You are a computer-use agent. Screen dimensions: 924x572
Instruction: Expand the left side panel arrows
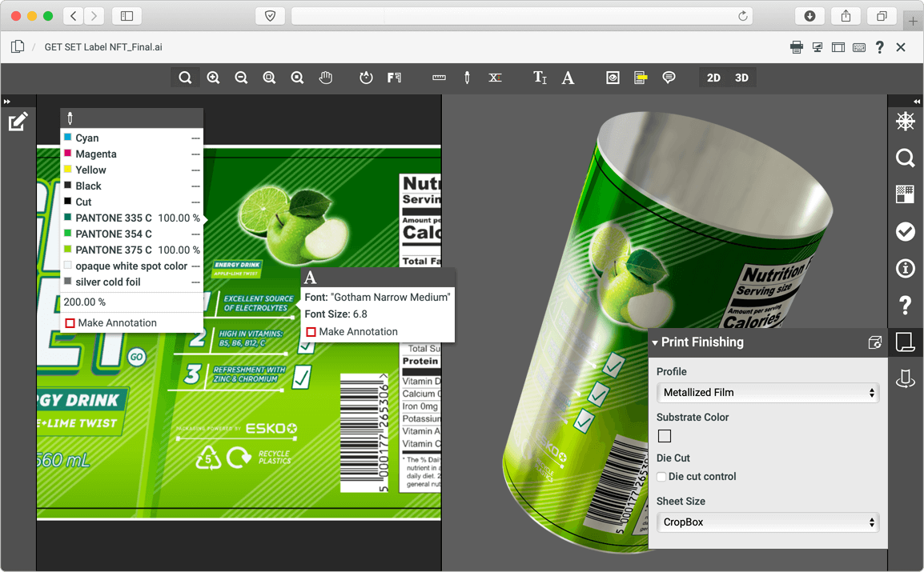coord(7,102)
